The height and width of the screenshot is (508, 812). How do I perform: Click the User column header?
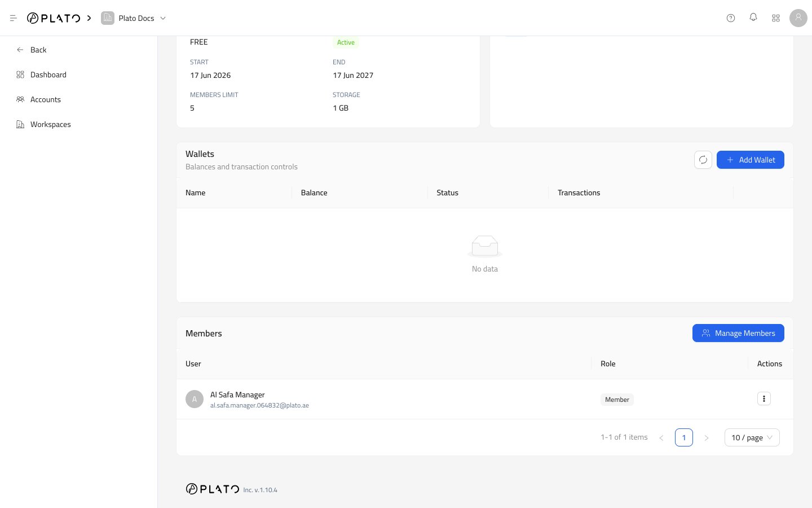(193, 364)
